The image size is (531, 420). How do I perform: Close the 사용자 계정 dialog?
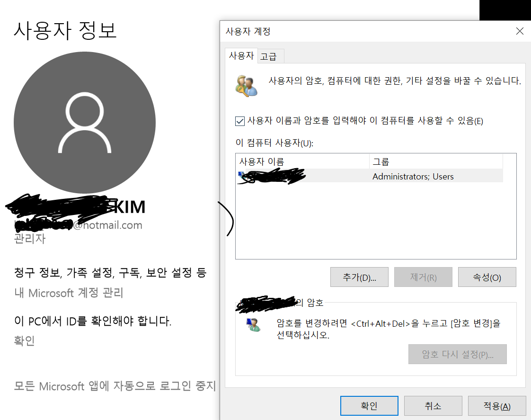point(520,31)
